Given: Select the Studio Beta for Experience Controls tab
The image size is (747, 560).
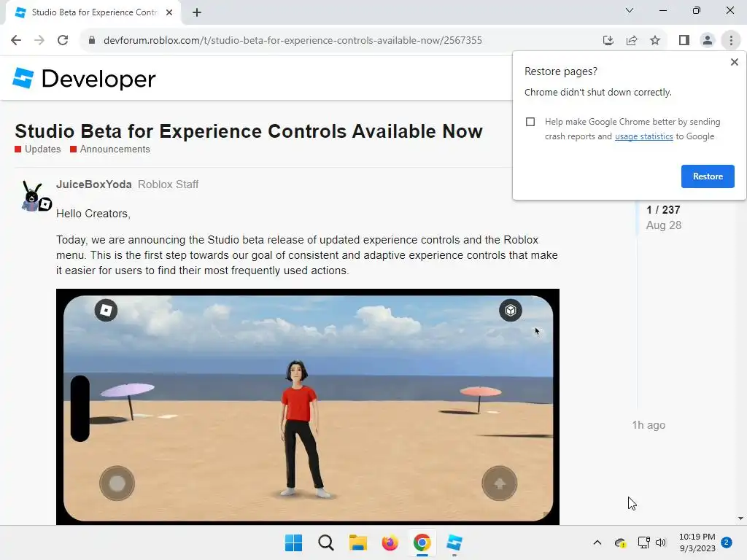Looking at the screenshot, I should 93,13.
